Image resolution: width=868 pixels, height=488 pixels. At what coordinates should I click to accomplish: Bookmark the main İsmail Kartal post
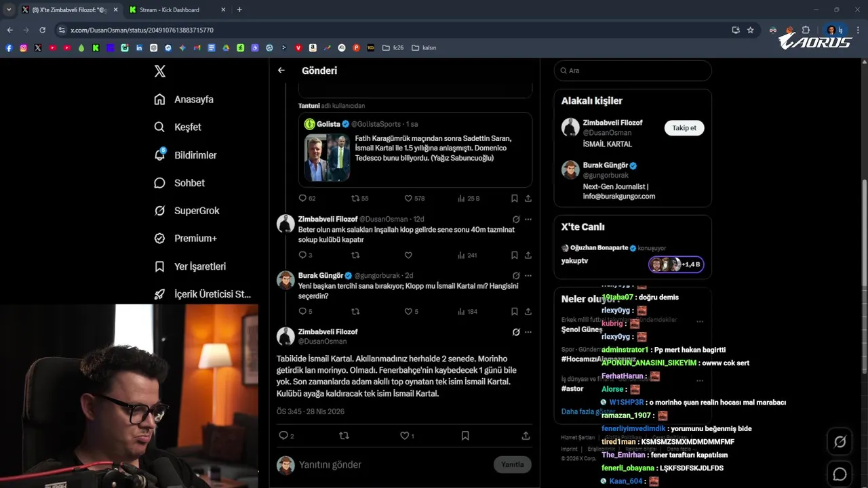[465, 436]
